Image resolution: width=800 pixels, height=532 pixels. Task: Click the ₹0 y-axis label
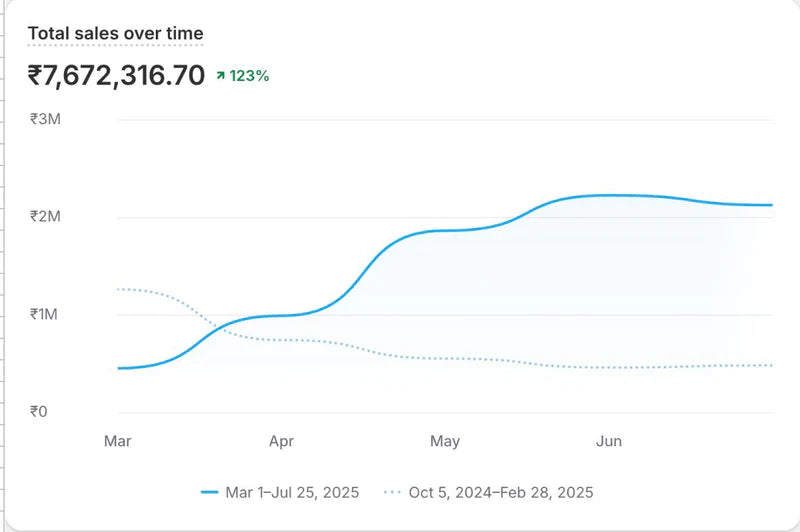40,411
